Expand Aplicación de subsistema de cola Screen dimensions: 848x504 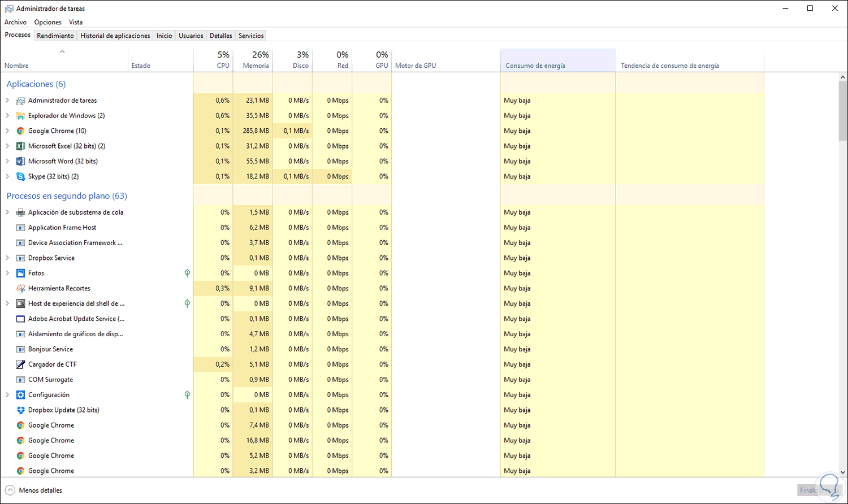tap(7, 212)
